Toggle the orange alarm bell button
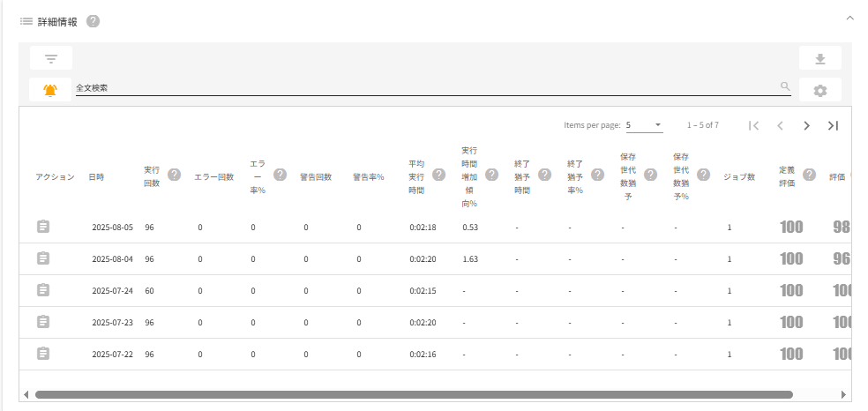Image resolution: width=868 pixels, height=411 pixels. pyautogui.click(x=50, y=90)
